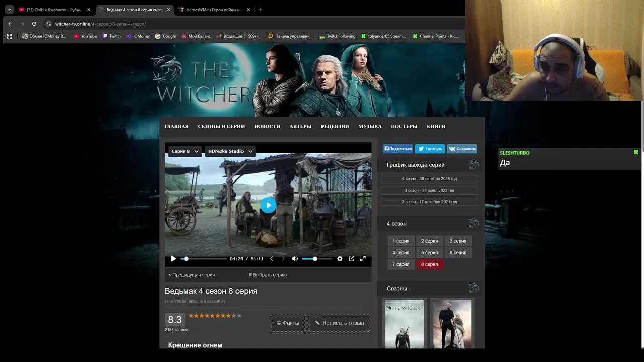This screenshot has height=362, width=644.
Task: Select 2 серия in season 4 list
Action: click(x=430, y=241)
